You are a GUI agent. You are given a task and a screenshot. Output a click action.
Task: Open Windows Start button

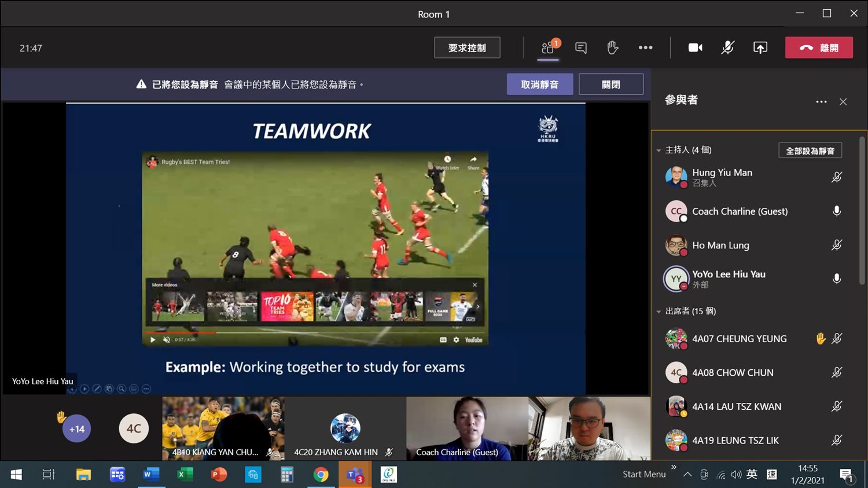[x=16, y=475]
